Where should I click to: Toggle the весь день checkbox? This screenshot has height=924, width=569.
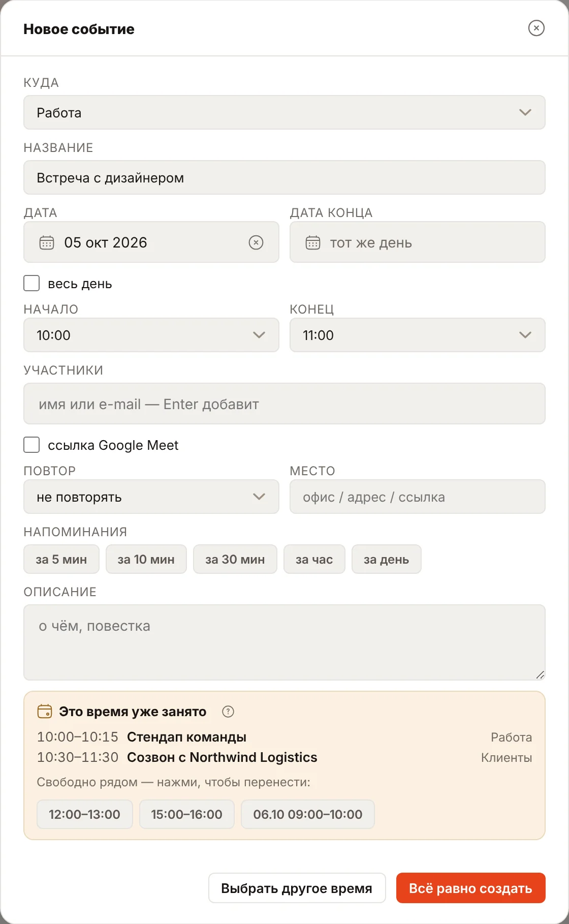(x=31, y=283)
